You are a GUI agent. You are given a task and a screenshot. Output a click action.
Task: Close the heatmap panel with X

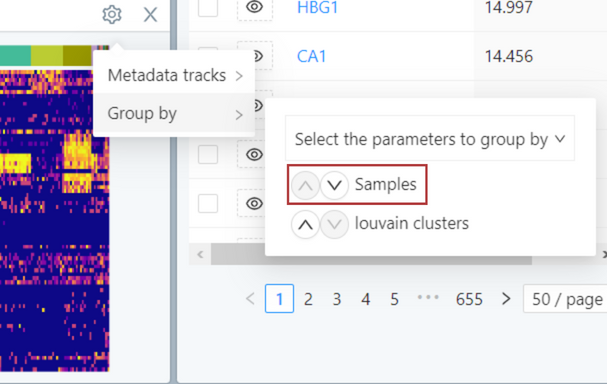(150, 15)
